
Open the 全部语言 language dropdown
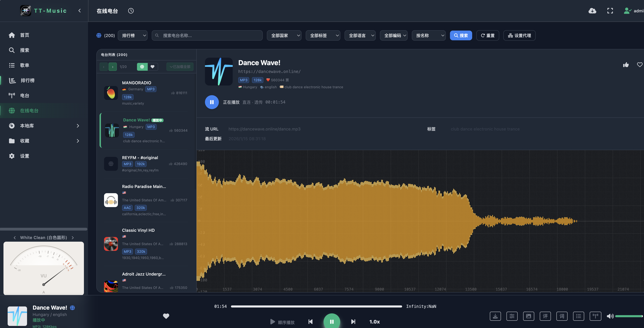pos(360,36)
